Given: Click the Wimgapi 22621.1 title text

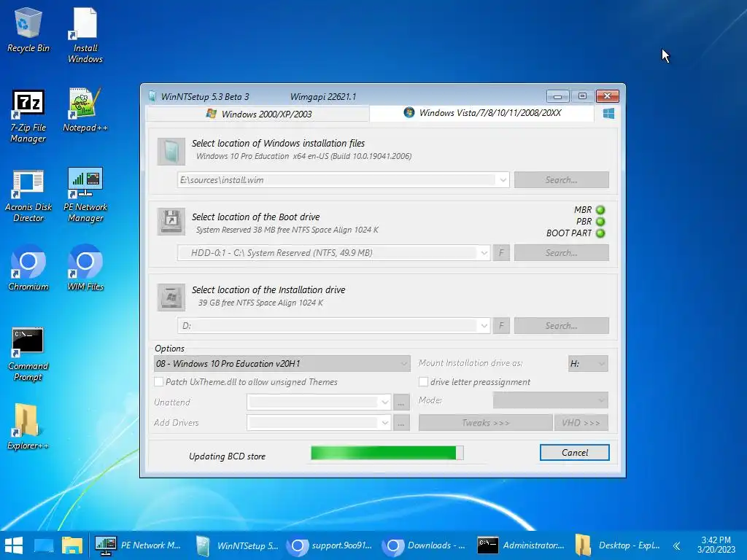Looking at the screenshot, I should pos(323,97).
